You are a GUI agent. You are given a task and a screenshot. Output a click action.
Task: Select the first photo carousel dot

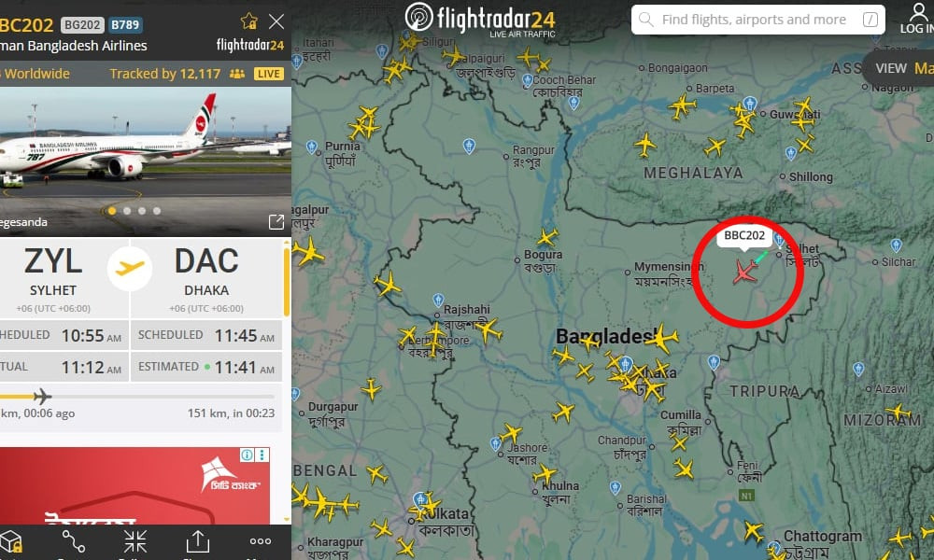(x=112, y=211)
